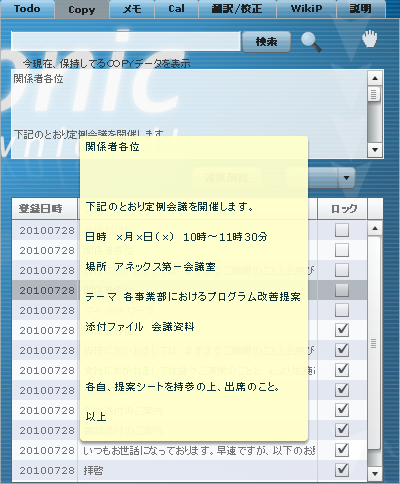Click the table list scrollbar thumb
This screenshot has width=400, height=484.
(x=374, y=343)
